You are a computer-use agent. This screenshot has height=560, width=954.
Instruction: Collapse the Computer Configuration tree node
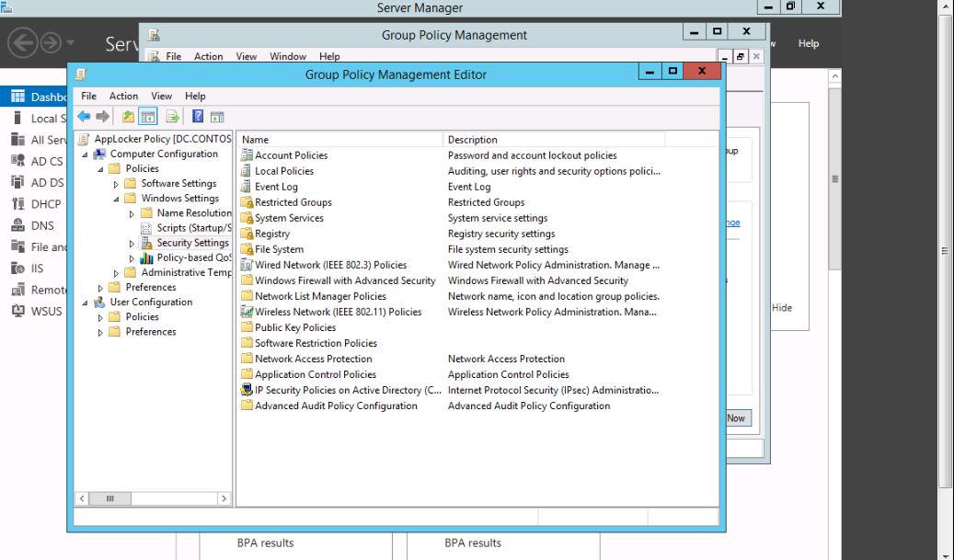click(x=86, y=154)
